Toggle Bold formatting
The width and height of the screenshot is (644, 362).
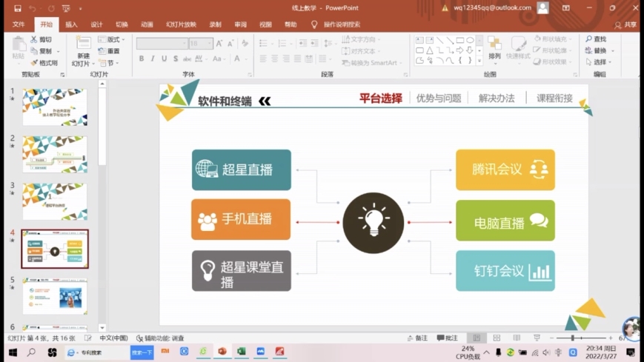pyautogui.click(x=142, y=58)
